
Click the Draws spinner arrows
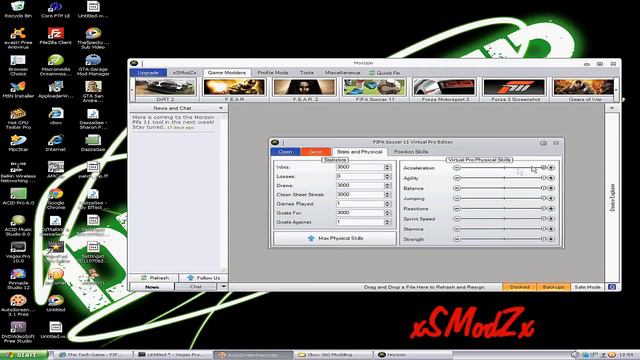coord(387,185)
